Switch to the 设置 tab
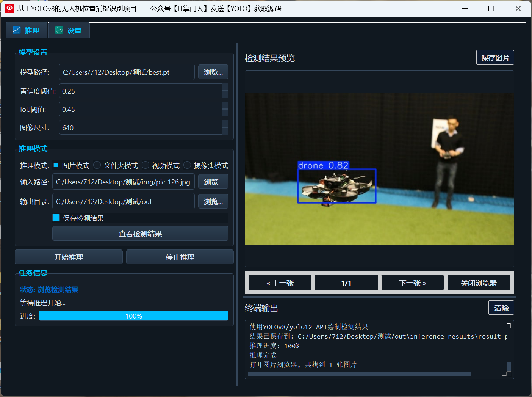532x397 pixels. pos(69,30)
